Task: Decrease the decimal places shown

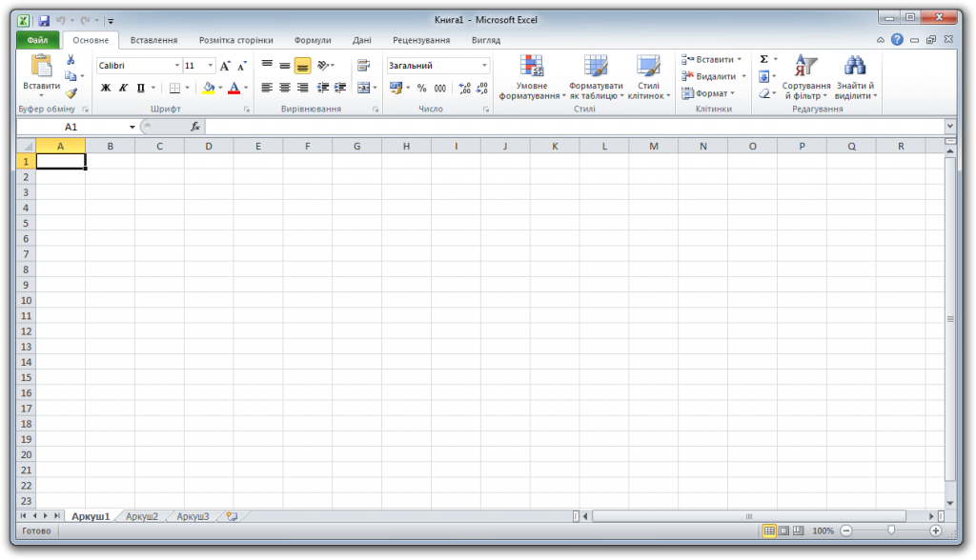Action: [x=482, y=89]
